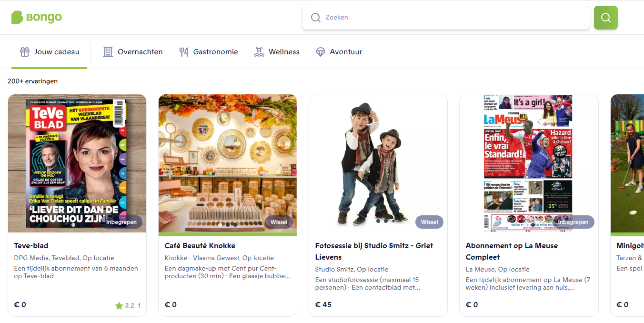The image size is (644, 323).
Task: Click the pool icon beside Wellness
Action: coord(259,52)
